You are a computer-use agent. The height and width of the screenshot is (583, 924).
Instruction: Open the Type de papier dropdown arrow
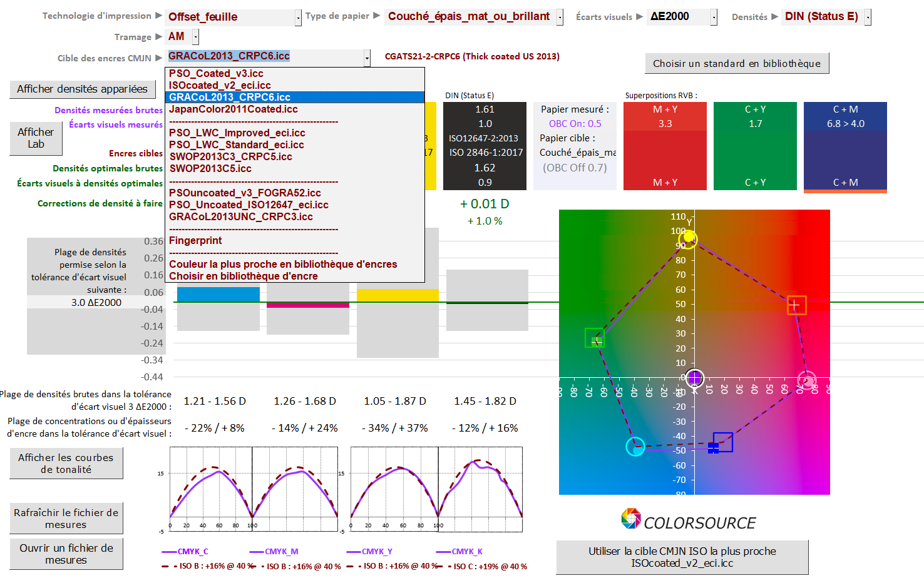560,18
